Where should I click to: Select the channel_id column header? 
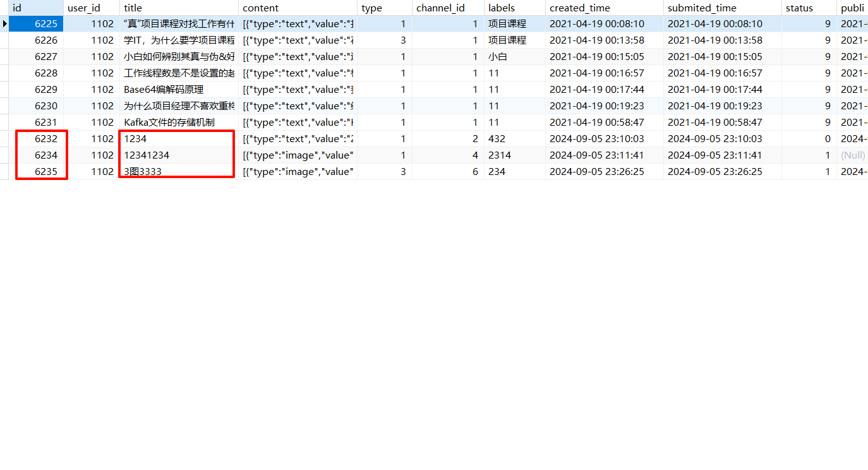click(448, 8)
